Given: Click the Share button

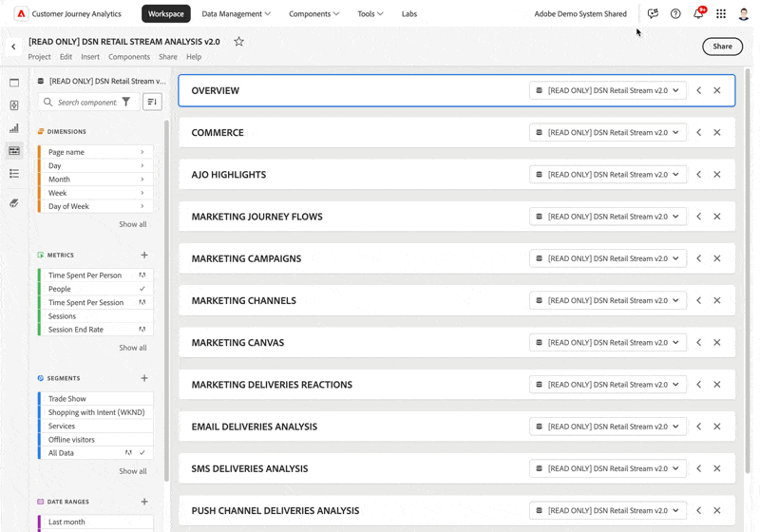Looking at the screenshot, I should point(722,47).
